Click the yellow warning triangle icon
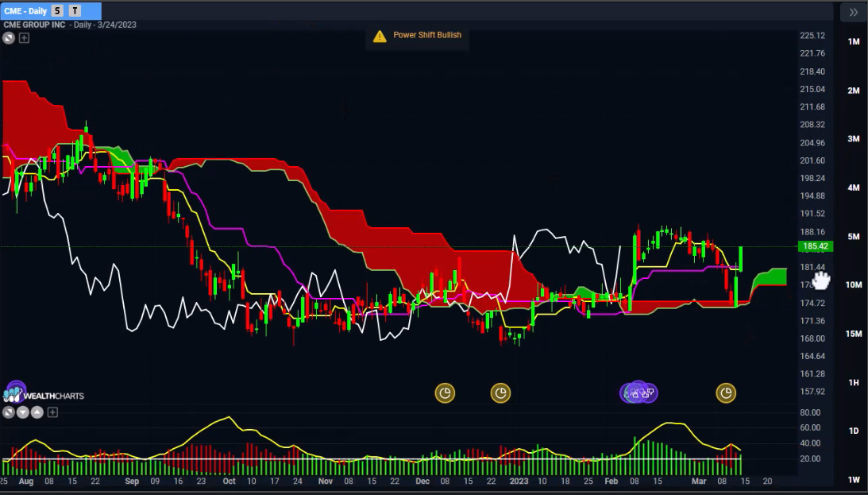This screenshot has height=495, width=868. point(380,36)
